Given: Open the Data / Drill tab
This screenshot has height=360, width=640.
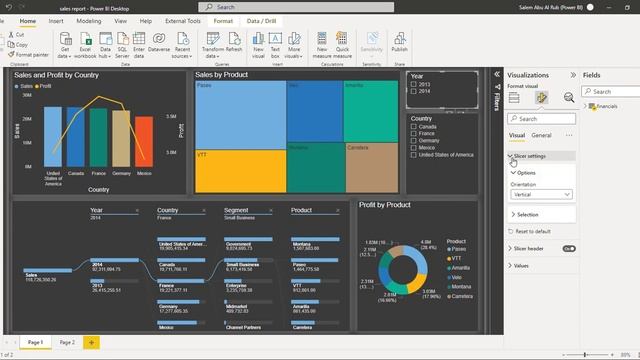Looking at the screenshot, I should pyautogui.click(x=261, y=21).
